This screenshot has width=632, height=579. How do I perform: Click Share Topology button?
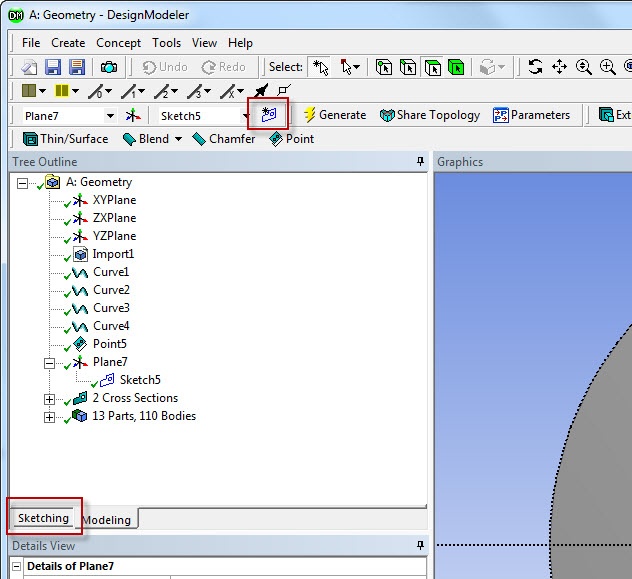430,115
